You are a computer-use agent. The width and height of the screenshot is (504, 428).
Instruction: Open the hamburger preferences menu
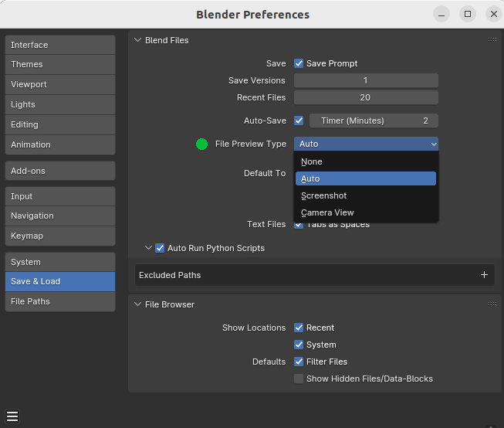tap(12, 416)
